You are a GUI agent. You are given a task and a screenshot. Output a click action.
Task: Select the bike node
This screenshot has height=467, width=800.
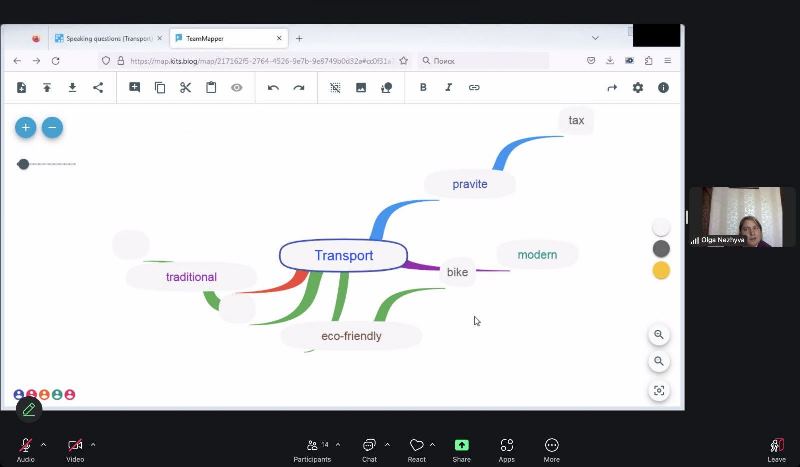click(x=457, y=272)
